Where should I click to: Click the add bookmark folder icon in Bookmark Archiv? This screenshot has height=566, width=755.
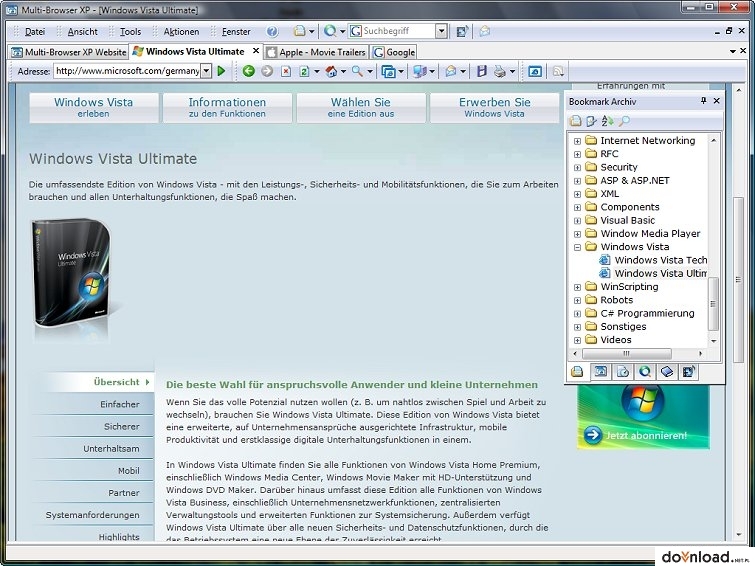(x=575, y=121)
